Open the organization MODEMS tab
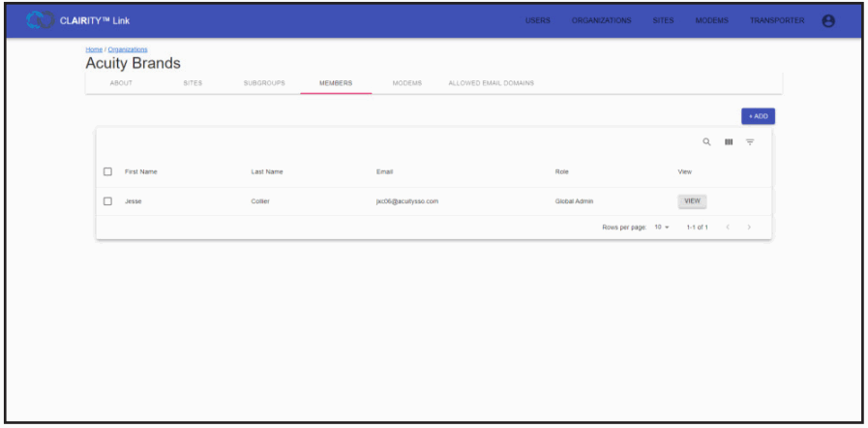868x428 pixels. [x=407, y=83]
